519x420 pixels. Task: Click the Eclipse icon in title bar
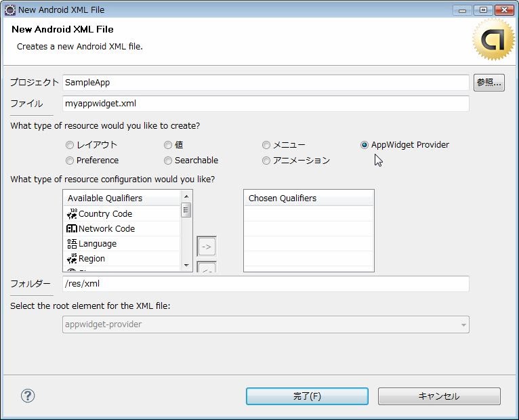tap(9, 9)
